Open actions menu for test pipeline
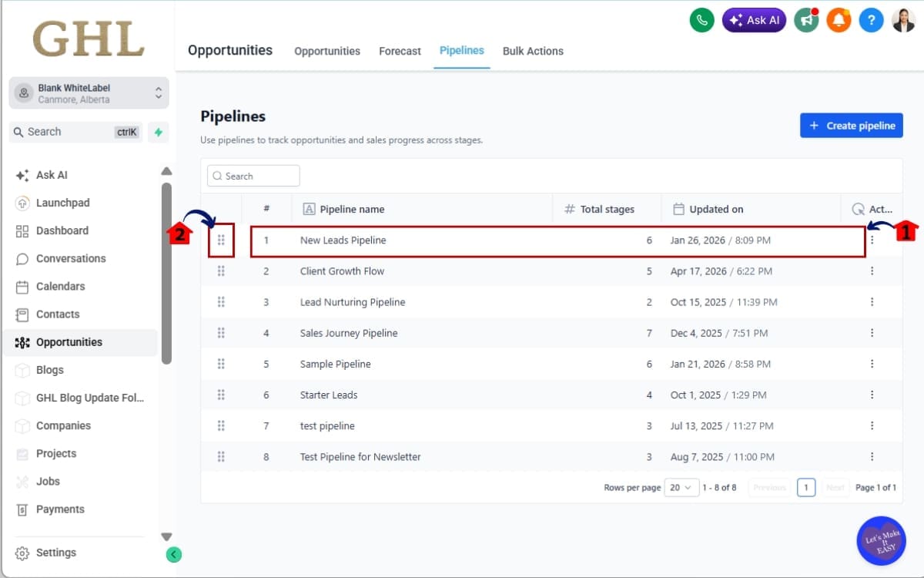This screenshot has height=578, width=924. tap(872, 425)
